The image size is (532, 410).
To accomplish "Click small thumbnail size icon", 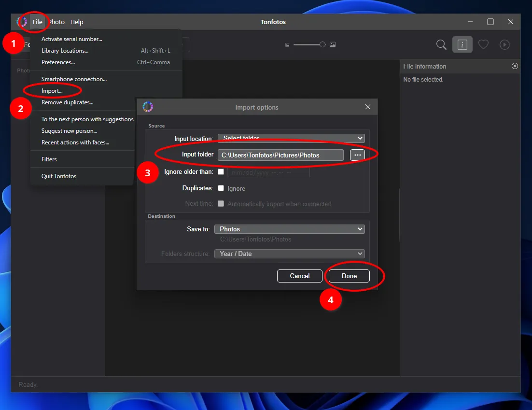I will coord(287,45).
